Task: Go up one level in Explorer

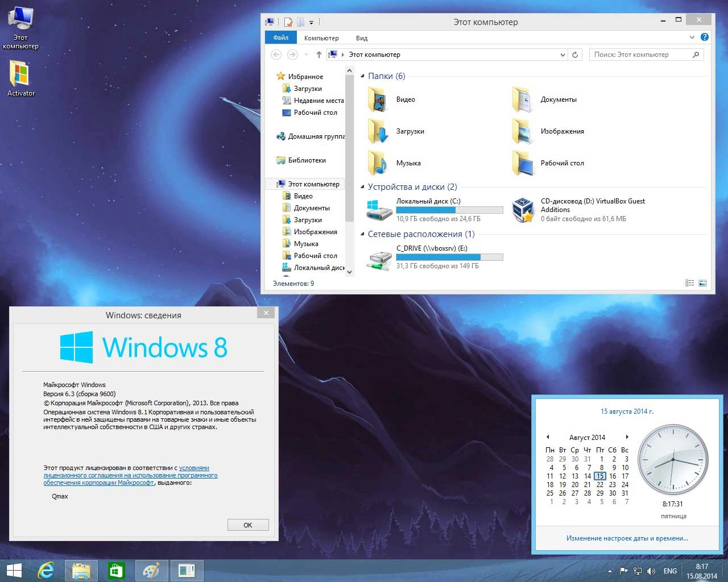Action: tap(318, 55)
